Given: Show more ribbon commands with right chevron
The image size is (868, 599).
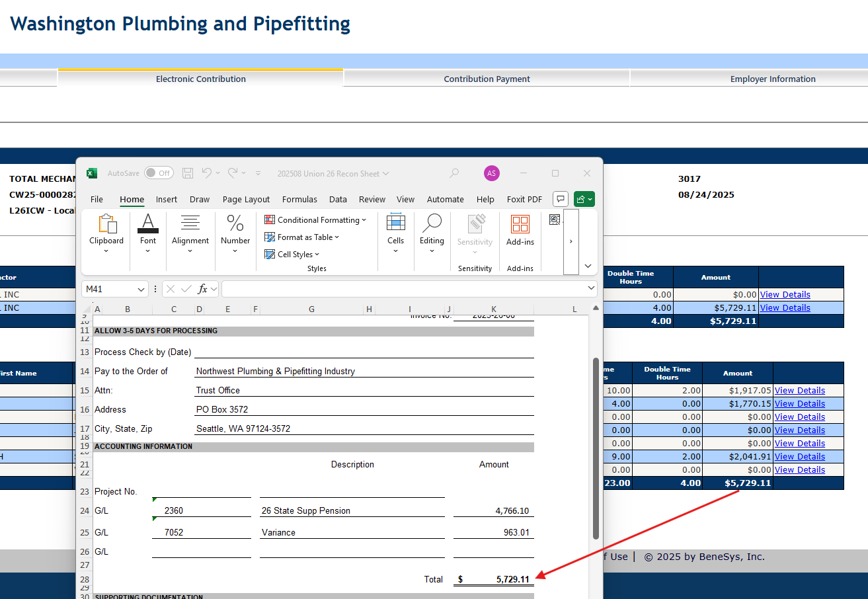Looking at the screenshot, I should tap(571, 241).
